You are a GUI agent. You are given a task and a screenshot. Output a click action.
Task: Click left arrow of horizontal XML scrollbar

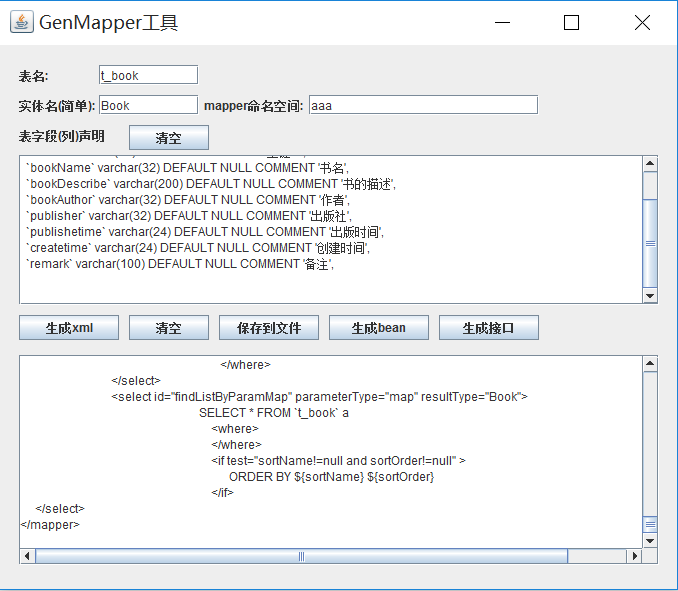click(x=28, y=556)
